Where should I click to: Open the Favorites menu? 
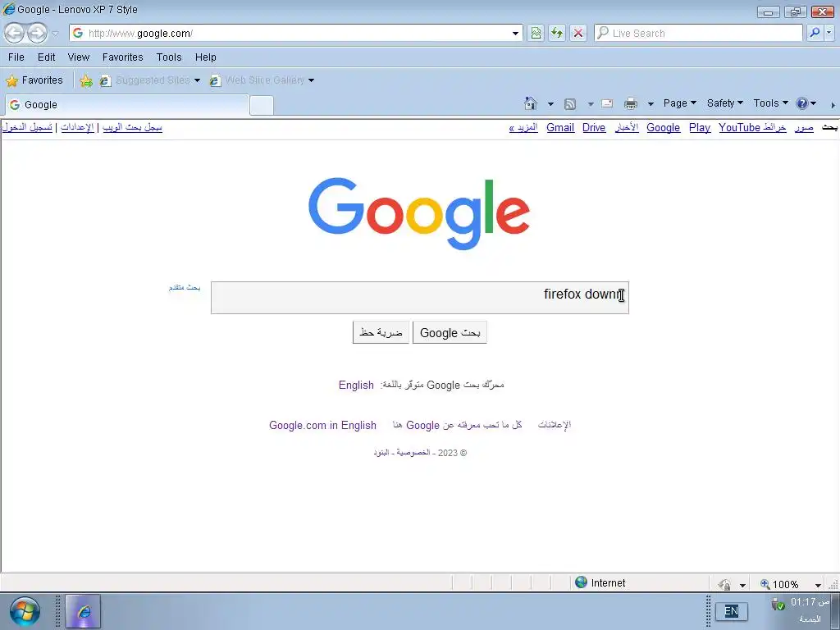click(x=123, y=57)
